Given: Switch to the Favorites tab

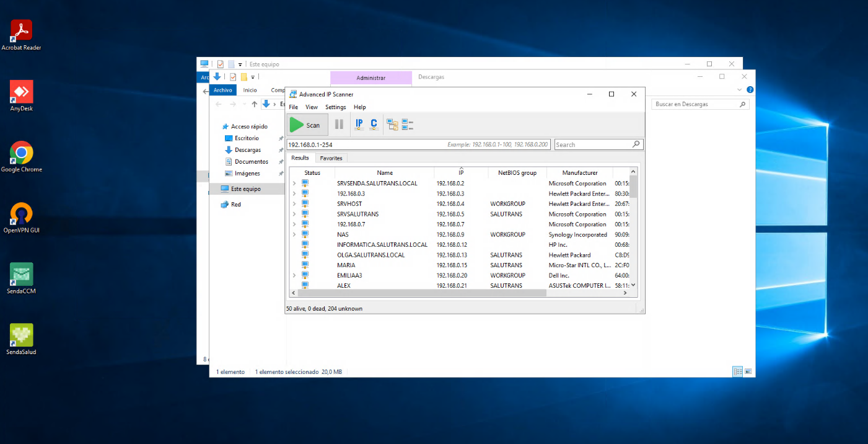Looking at the screenshot, I should [331, 158].
